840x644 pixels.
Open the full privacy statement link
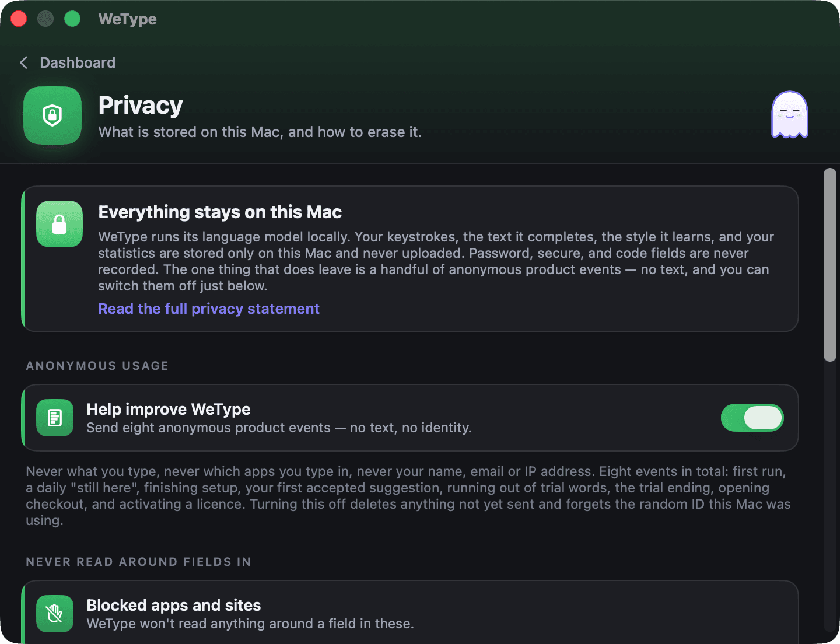click(209, 309)
